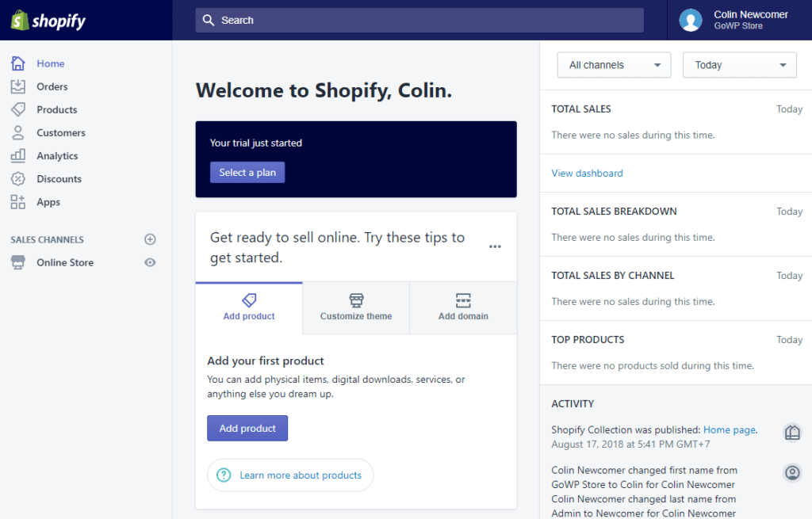This screenshot has height=519, width=812.
Task: Click the home page activity icon
Action: tap(792, 432)
